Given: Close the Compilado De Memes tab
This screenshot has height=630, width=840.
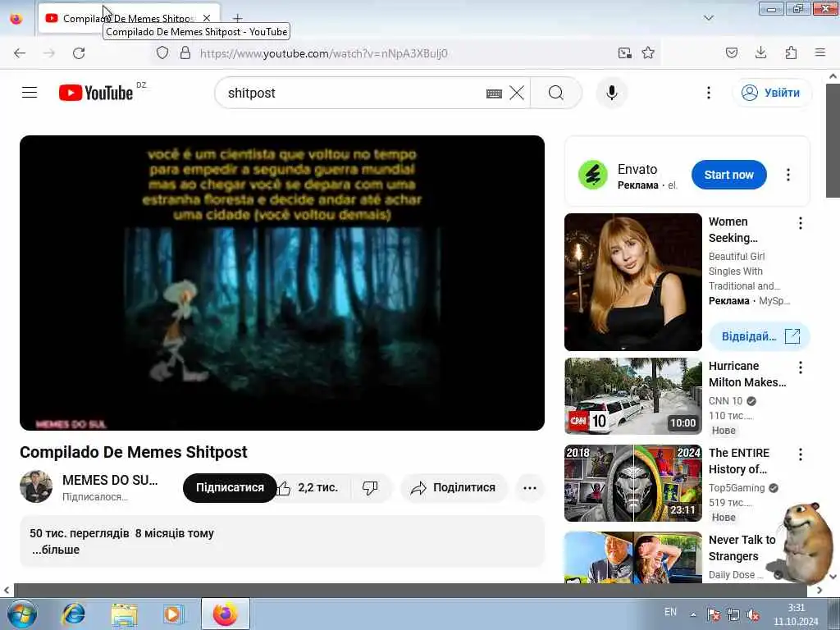Looking at the screenshot, I should coord(207,18).
